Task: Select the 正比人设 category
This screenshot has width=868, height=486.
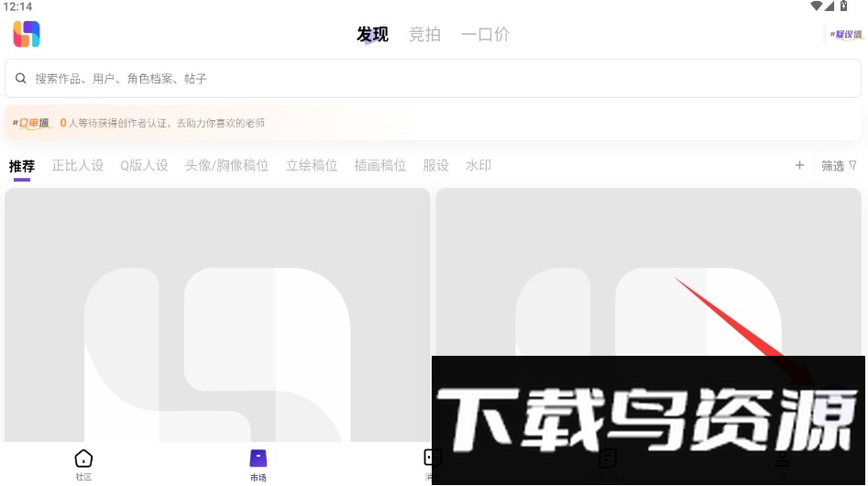Action: pyautogui.click(x=78, y=166)
